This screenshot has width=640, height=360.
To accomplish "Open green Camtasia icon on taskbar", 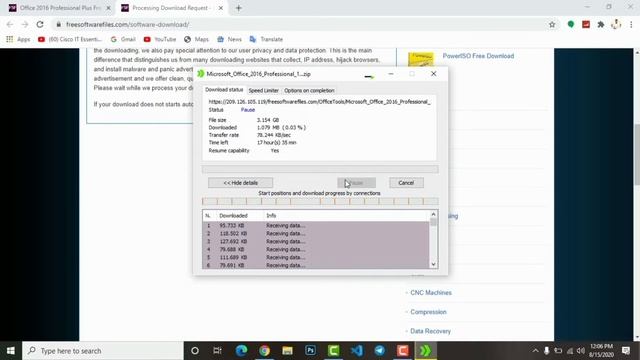I will pyautogui.click(x=333, y=351).
